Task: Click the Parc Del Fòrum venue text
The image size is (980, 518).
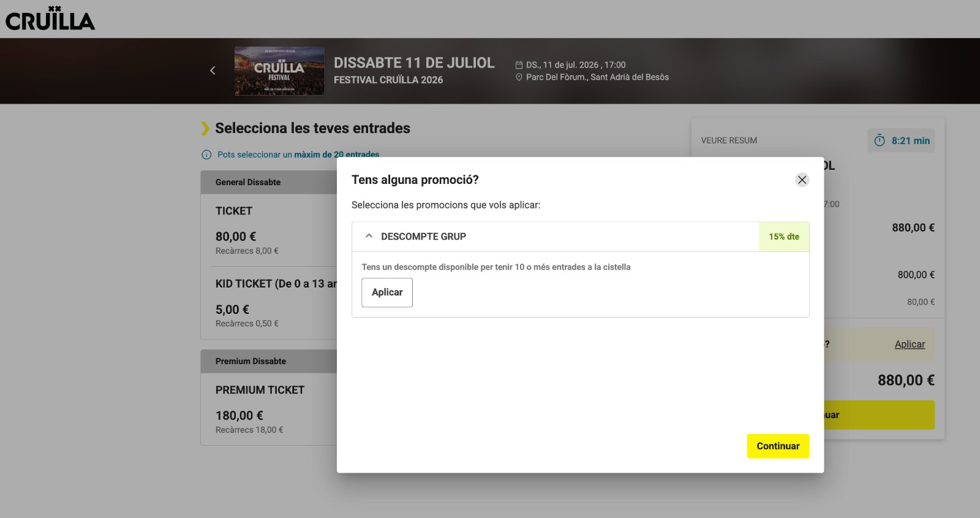Action: pyautogui.click(x=597, y=77)
